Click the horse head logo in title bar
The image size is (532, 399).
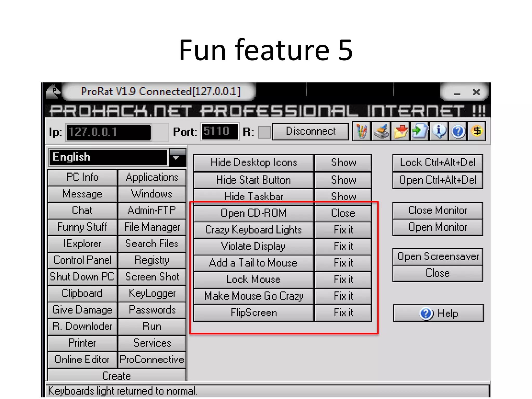pyautogui.click(x=53, y=91)
